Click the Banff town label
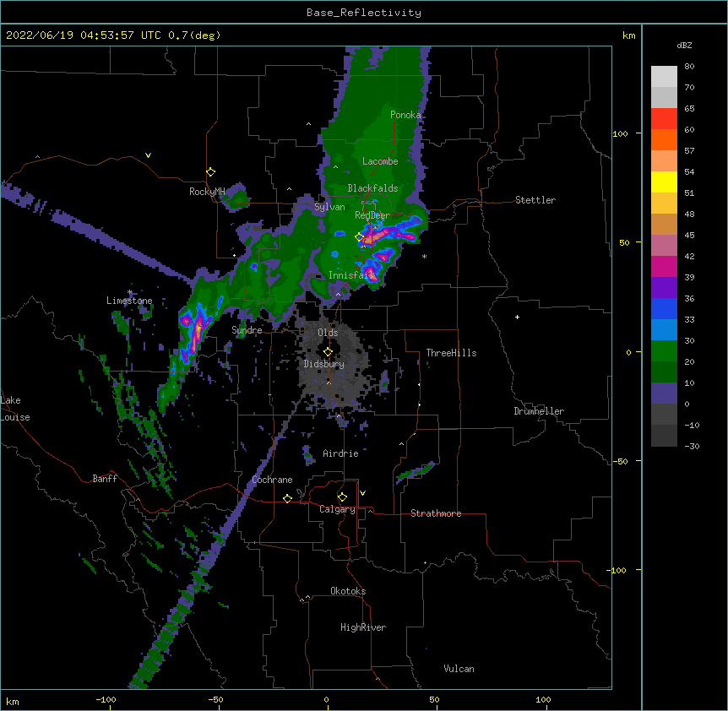The height and width of the screenshot is (711, 728). point(105,479)
